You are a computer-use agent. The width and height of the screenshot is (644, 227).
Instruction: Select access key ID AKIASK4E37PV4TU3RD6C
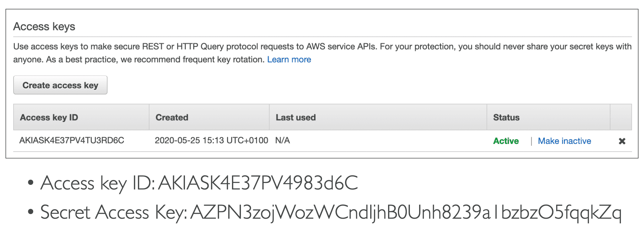pyautogui.click(x=72, y=141)
